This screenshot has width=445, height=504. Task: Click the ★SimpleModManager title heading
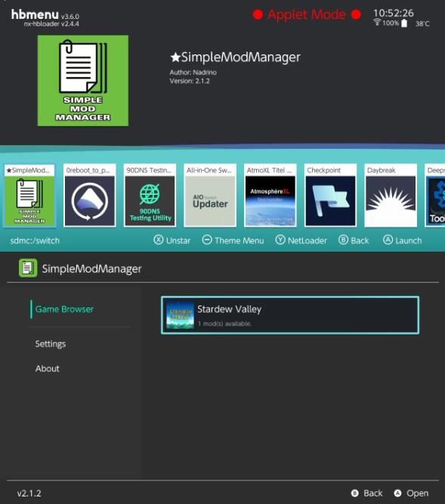click(x=235, y=57)
